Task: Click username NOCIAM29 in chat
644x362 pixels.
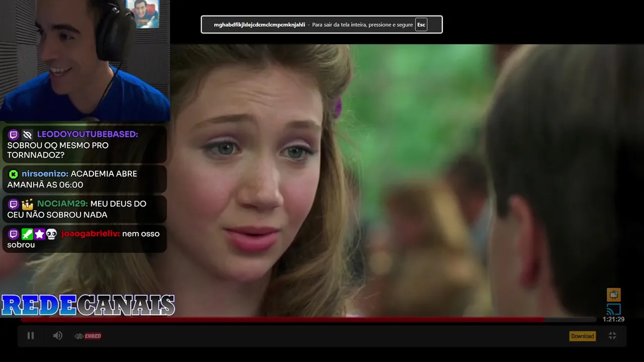Action: 62,204
